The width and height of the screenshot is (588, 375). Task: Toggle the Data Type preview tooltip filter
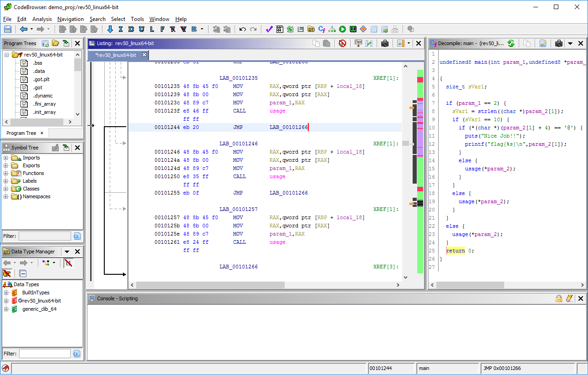7,273
